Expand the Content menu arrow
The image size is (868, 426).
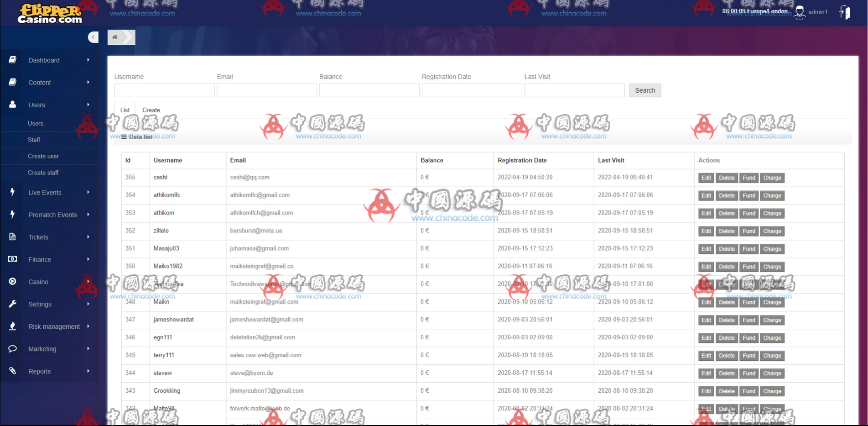click(88, 82)
